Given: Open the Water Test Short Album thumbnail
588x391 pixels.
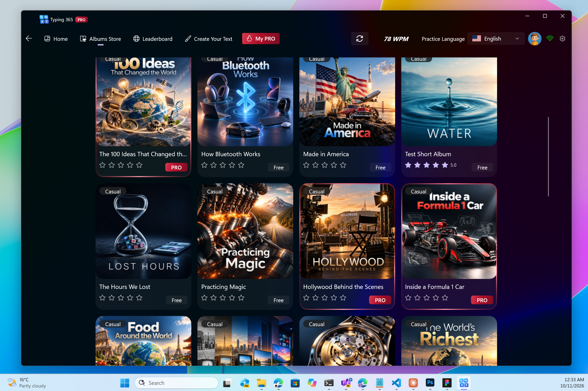Looking at the screenshot, I should pyautogui.click(x=449, y=102).
